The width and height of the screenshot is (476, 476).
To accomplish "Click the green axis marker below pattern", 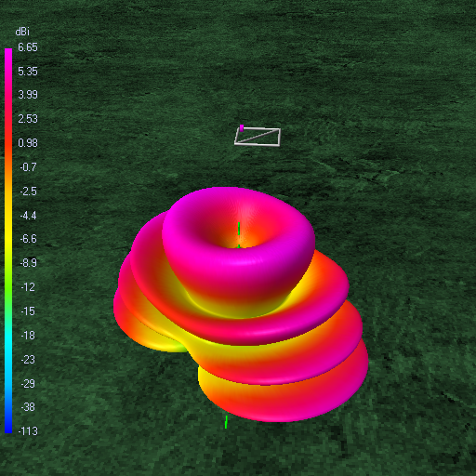I will (226, 422).
